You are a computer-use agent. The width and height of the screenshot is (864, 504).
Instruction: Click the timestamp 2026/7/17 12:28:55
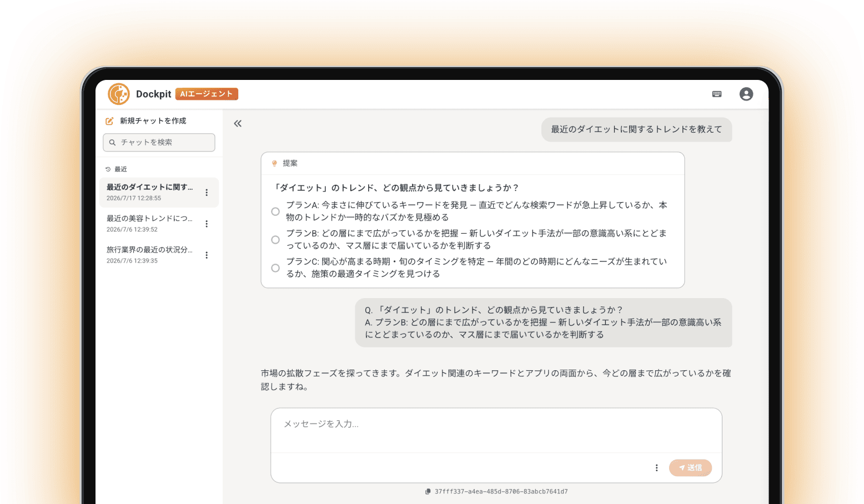pyautogui.click(x=134, y=198)
